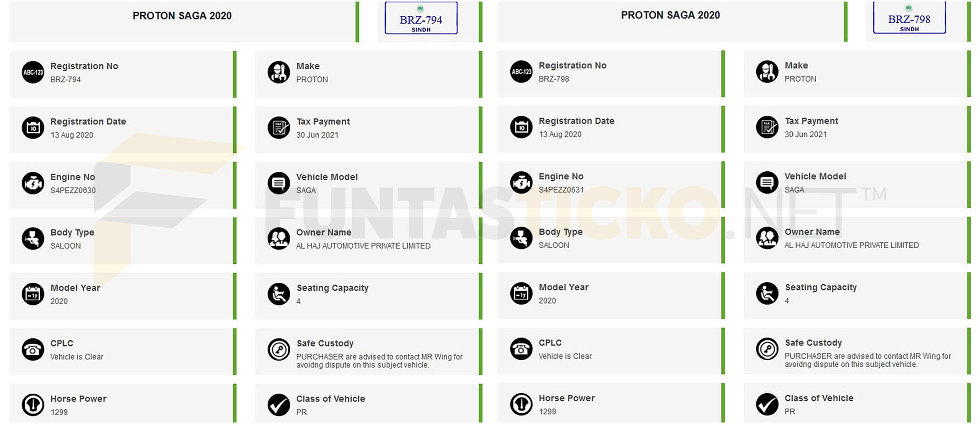This screenshot has width=980, height=426.
Task: Click the right PROTON SAGA 2020 header
Action: [x=671, y=15]
